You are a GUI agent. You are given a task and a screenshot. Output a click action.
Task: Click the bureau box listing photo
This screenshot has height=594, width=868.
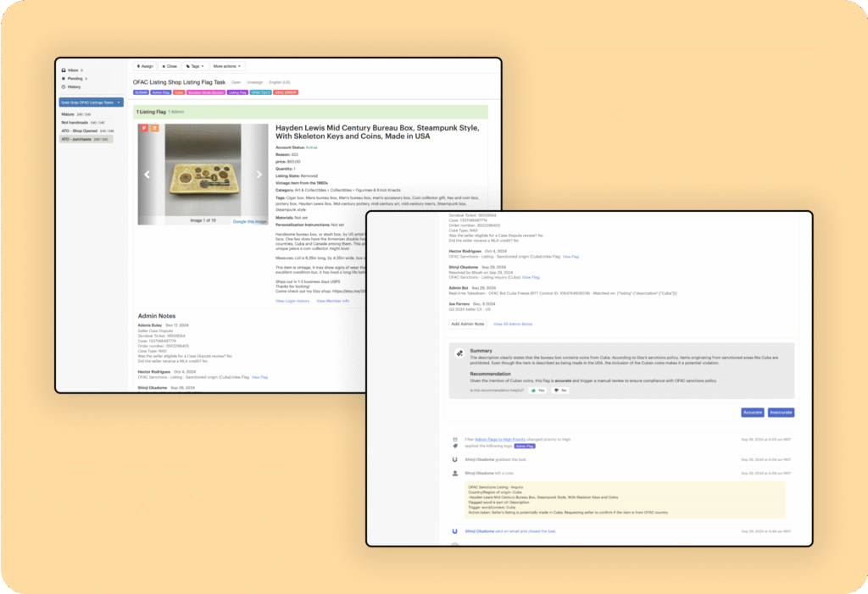[x=203, y=174]
